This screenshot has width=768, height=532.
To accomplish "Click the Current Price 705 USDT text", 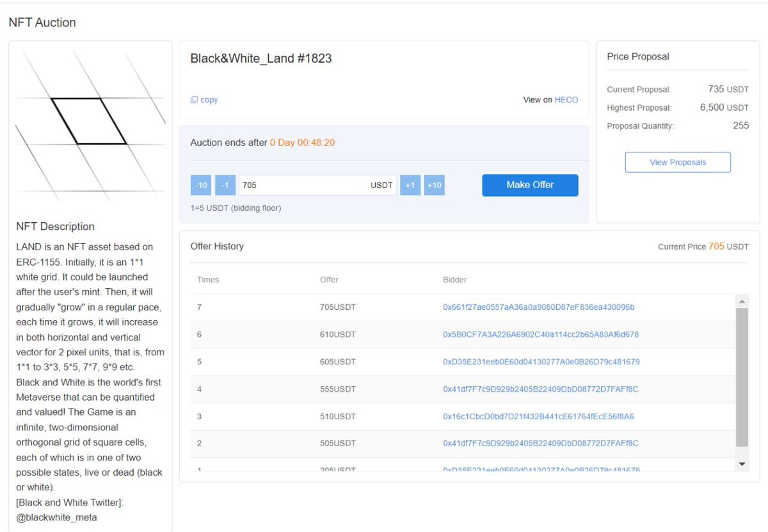I will pyautogui.click(x=703, y=246).
